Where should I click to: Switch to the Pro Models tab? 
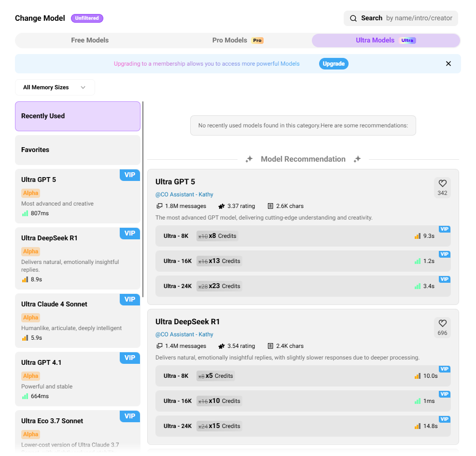(238, 41)
